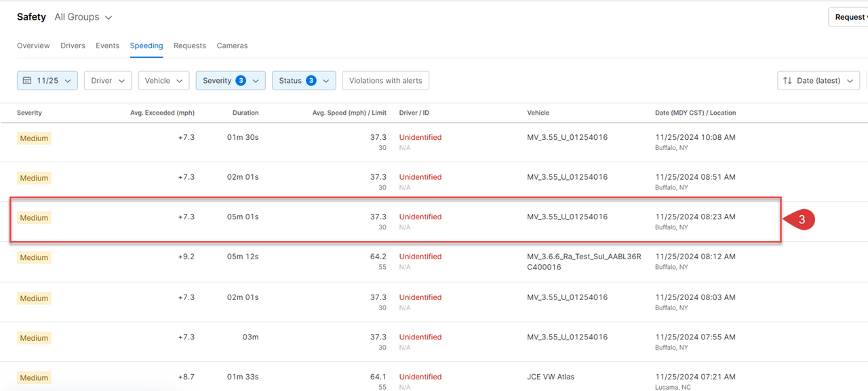Open the Cameras tab

coord(232,45)
